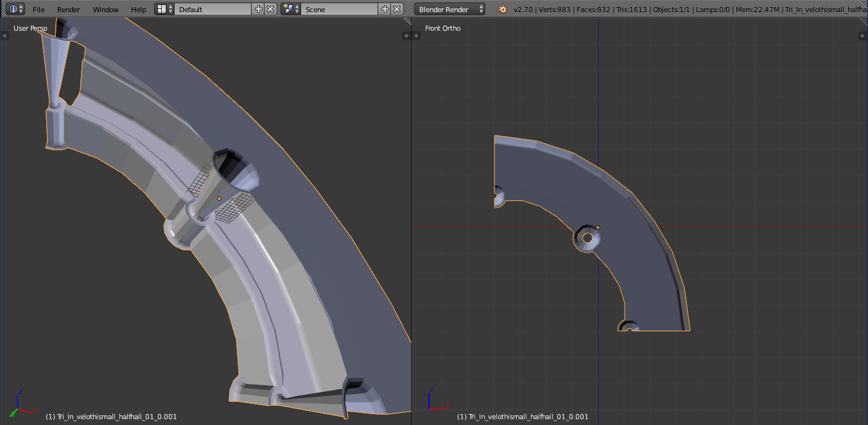Browse screen layouts with the layout icon

click(165, 9)
